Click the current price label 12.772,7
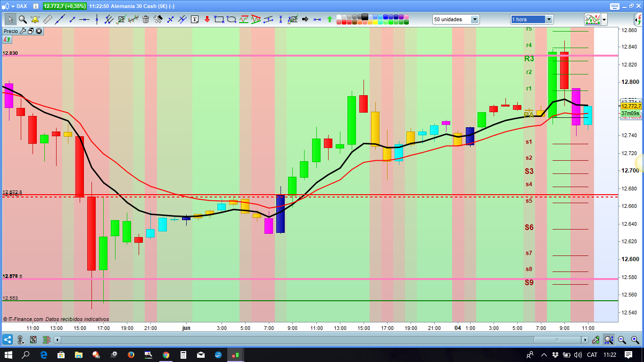Screen dimensions: 644x362 [631, 106]
